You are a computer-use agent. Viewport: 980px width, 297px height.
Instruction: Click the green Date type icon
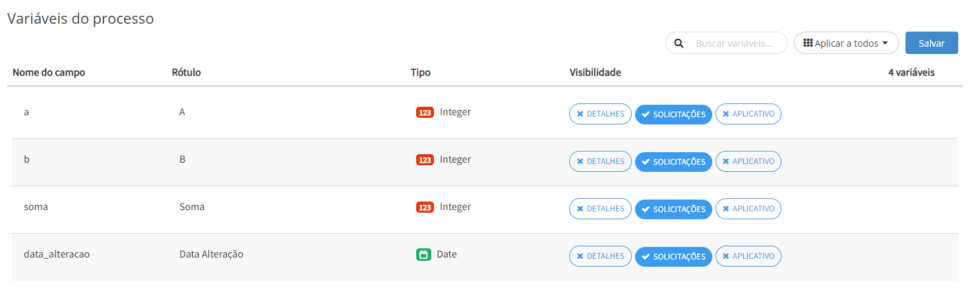(423, 255)
